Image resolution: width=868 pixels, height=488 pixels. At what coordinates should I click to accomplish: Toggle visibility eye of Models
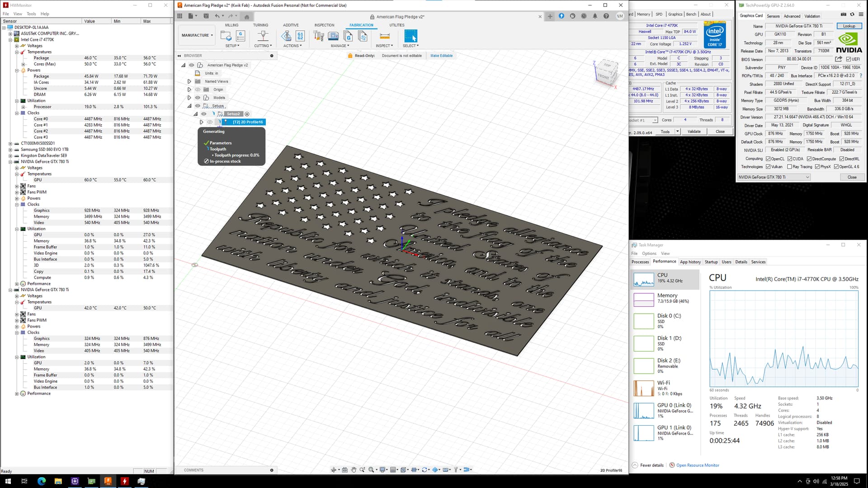point(198,98)
